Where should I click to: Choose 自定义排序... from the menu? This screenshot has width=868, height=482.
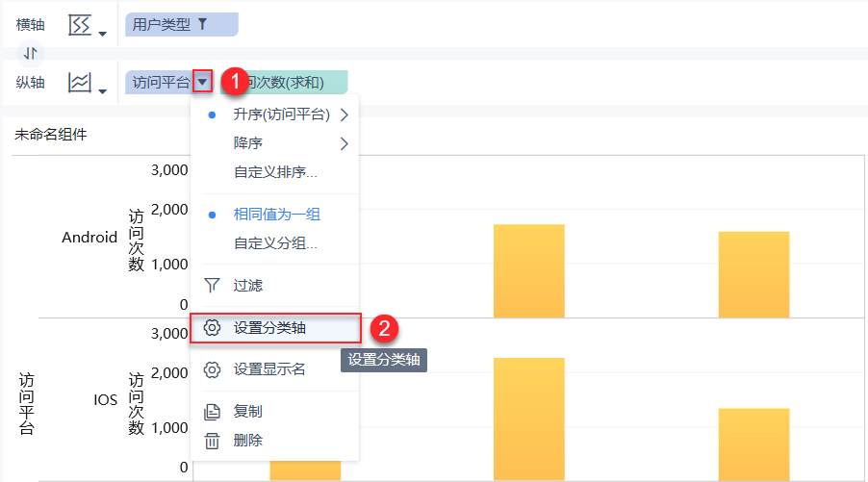(275, 173)
